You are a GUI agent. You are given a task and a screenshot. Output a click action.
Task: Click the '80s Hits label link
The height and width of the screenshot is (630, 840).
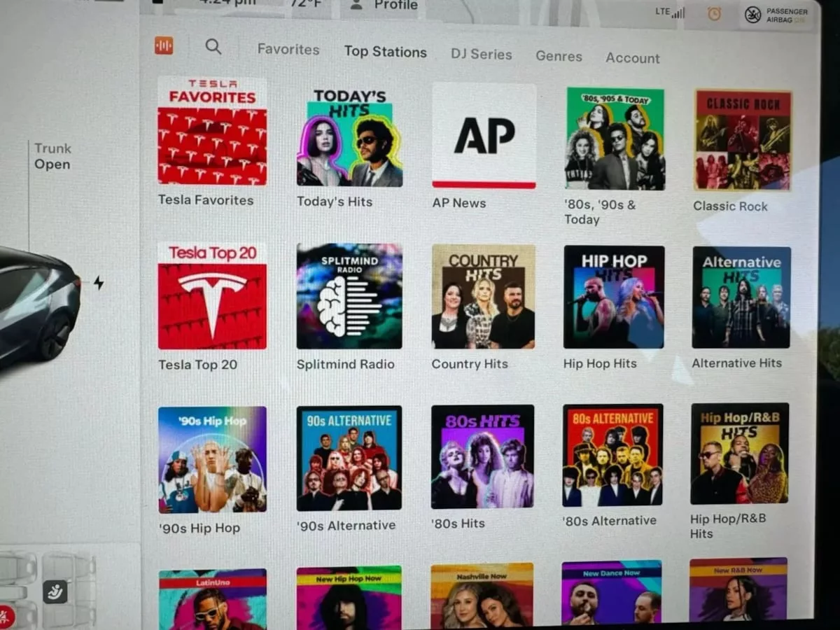(458, 523)
